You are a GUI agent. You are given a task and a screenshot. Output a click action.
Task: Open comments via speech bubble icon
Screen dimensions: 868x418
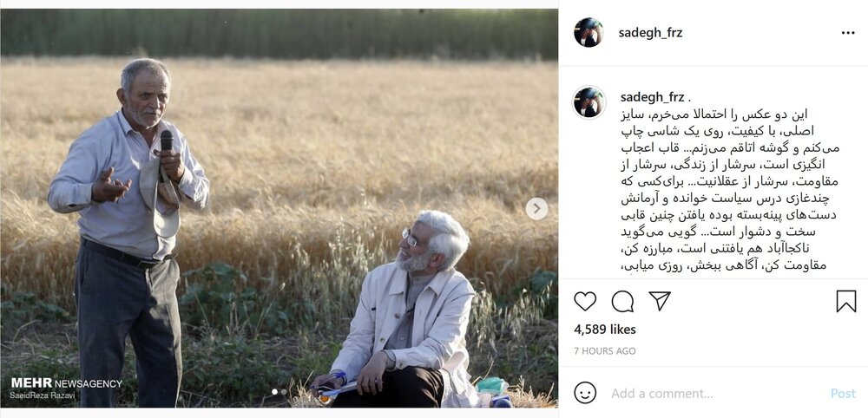(x=622, y=301)
